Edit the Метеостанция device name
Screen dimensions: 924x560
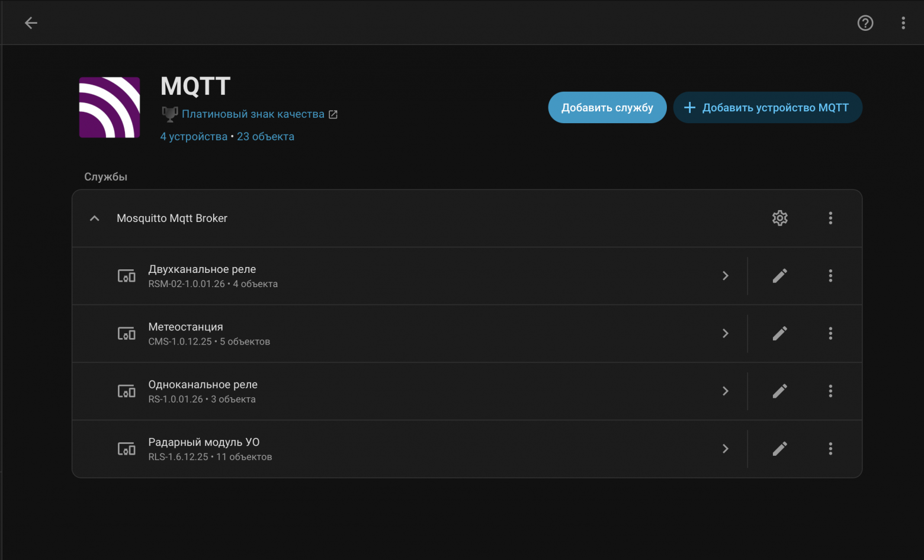(x=779, y=333)
